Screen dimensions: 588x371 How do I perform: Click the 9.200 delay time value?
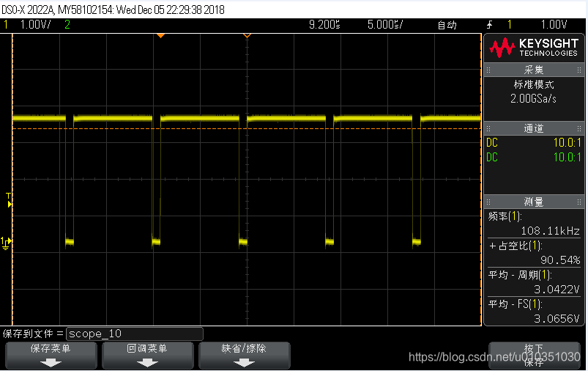324,25
